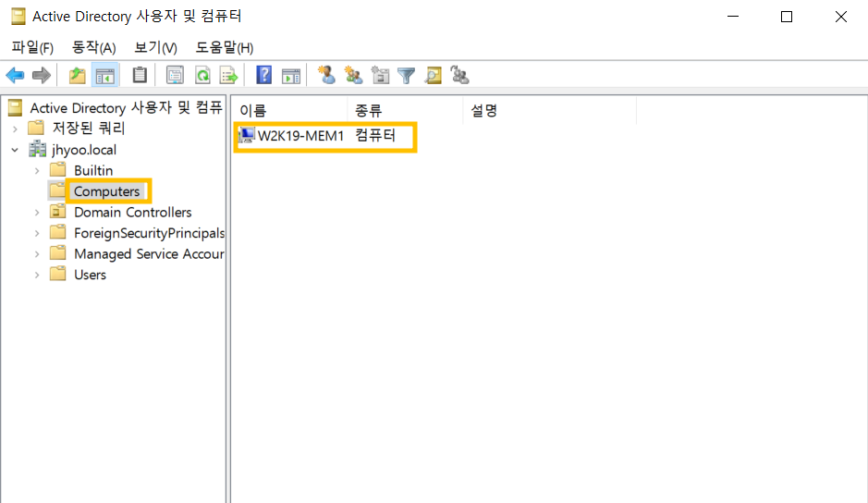
Task: Create a new user with the single-person icon
Action: tap(326, 75)
